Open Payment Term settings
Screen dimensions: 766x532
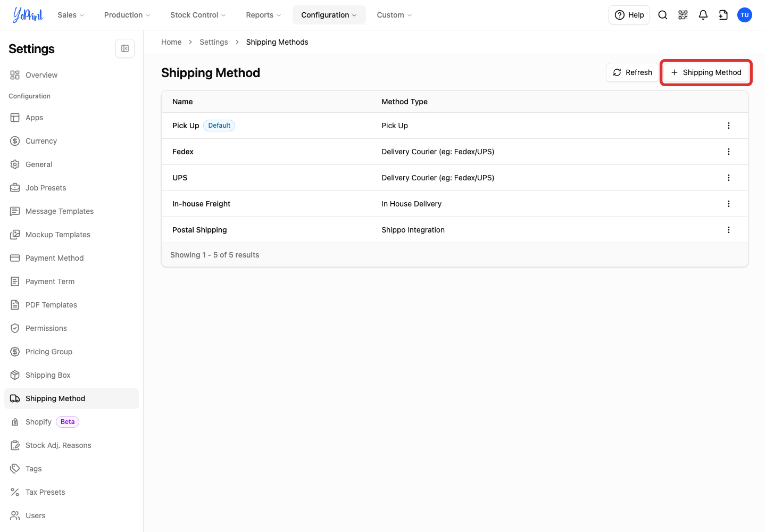click(71, 281)
